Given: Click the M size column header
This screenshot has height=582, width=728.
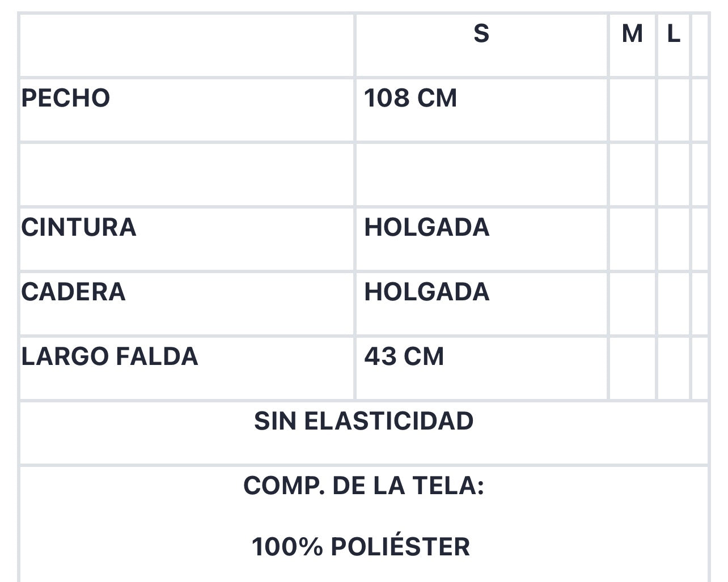Looking at the screenshot, I should [x=632, y=34].
